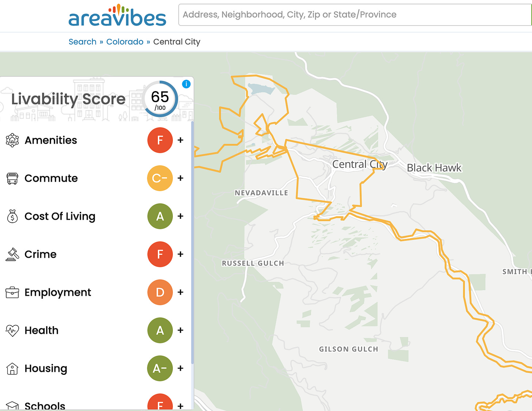532x411 pixels.
Task: Focus the address search field
Action: [x=354, y=15]
